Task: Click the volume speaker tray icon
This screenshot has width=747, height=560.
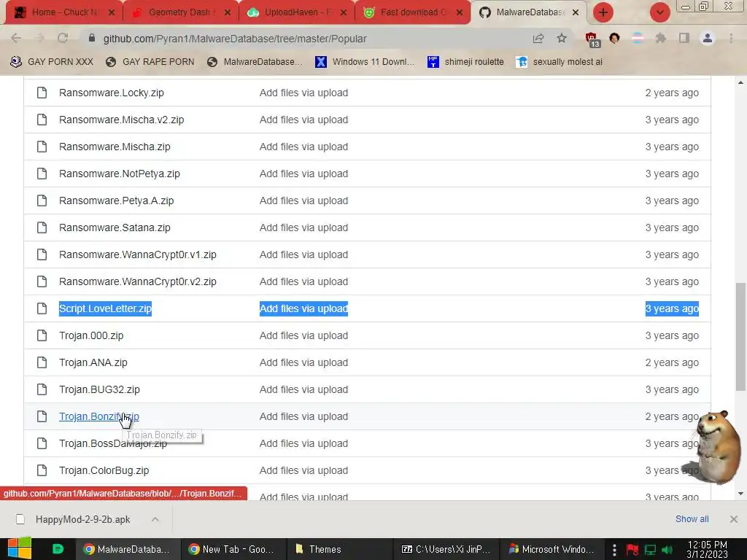Action: (x=667, y=550)
